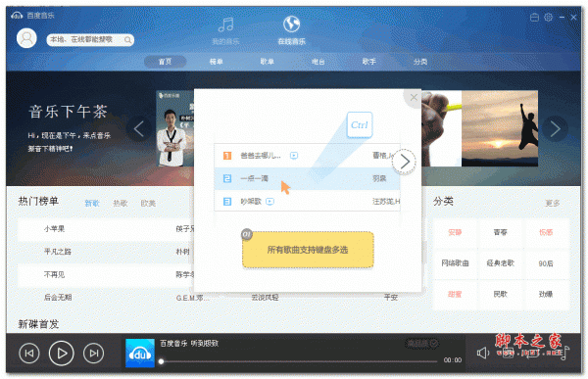Show previous banner with left arrow
Image resolution: width=588 pixels, height=379 pixels.
click(x=139, y=128)
